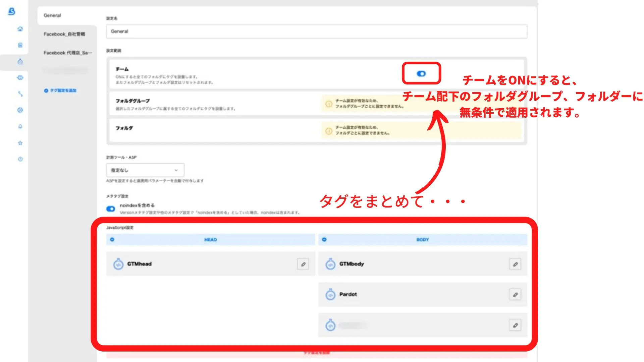644x362 pixels.
Task: Click the script icon of the blurred tag
Action: tap(330, 325)
